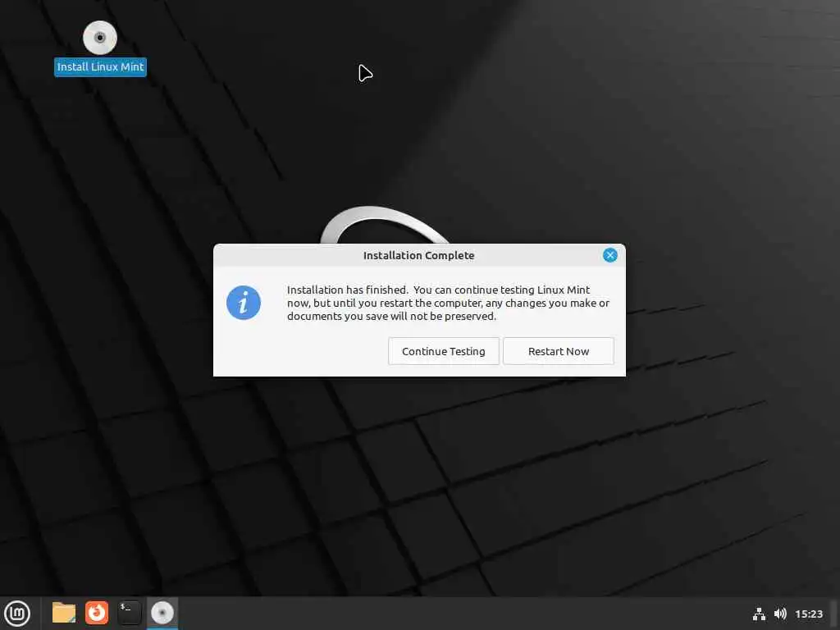
Task: Click the Installation Complete title bar
Action: 419,256
